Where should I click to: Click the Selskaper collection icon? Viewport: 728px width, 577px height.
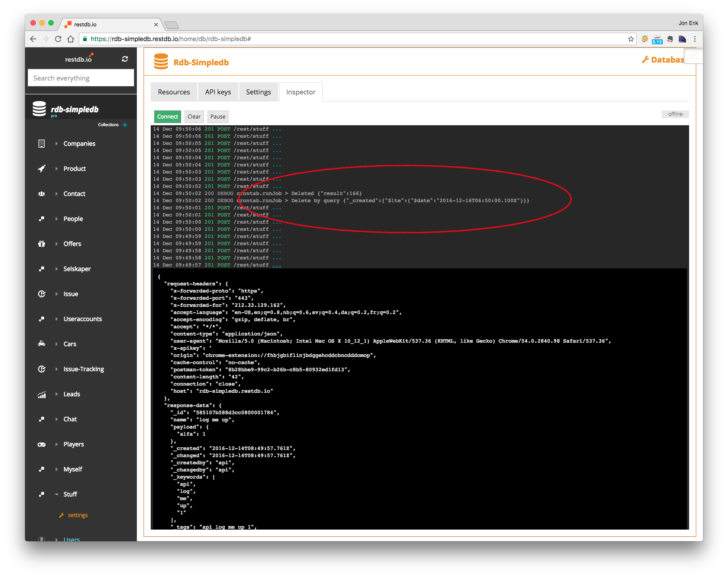[x=42, y=269]
